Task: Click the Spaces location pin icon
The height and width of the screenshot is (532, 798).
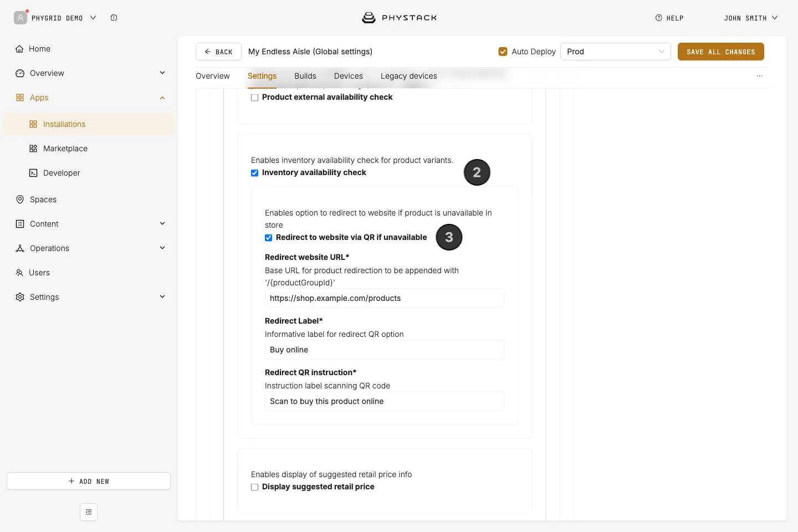Action: click(20, 199)
